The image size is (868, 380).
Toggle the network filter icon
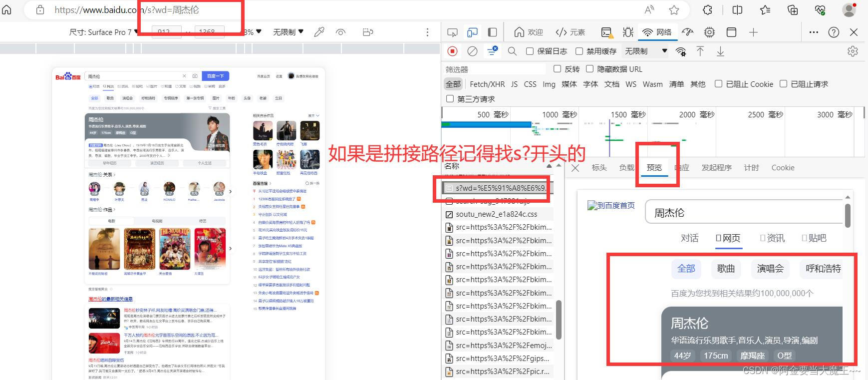click(492, 51)
